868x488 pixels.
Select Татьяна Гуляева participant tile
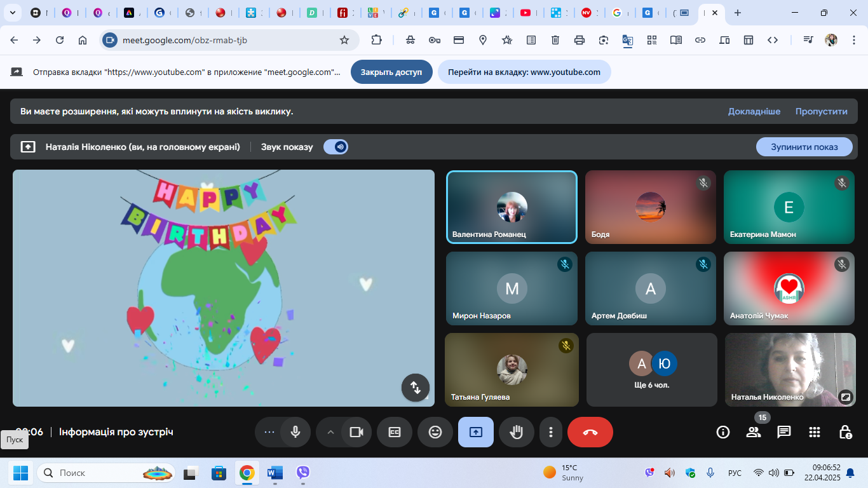point(512,370)
